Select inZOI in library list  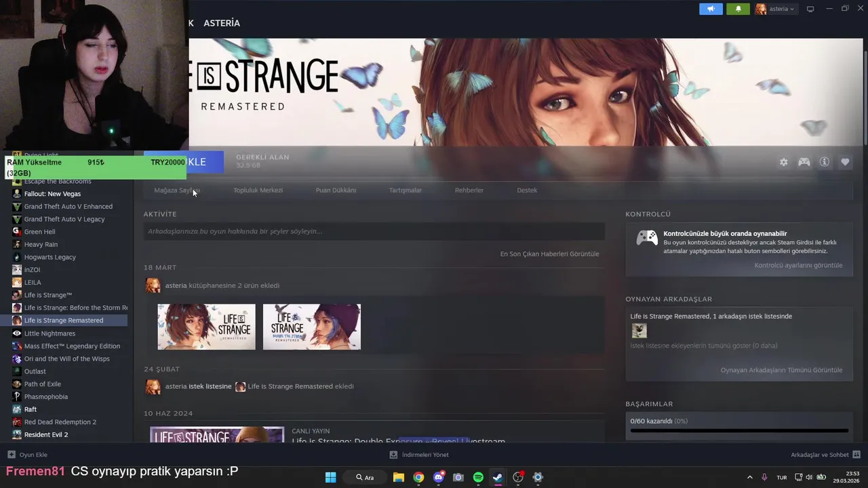32,270
